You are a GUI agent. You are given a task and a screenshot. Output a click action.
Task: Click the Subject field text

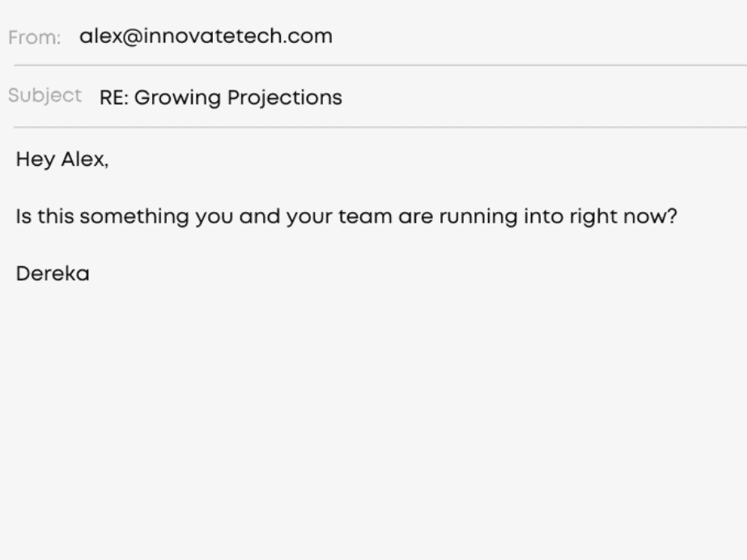point(221,98)
